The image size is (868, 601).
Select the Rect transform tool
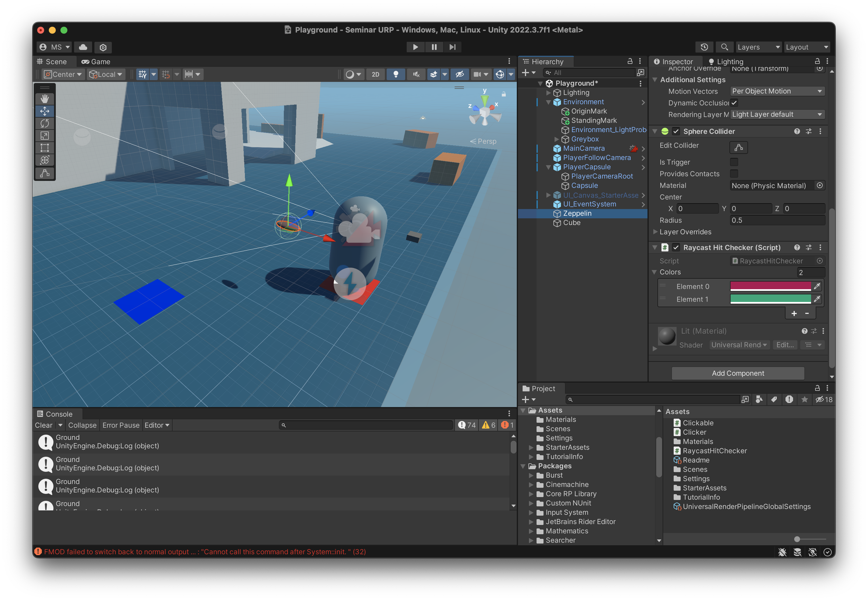tap(44, 148)
